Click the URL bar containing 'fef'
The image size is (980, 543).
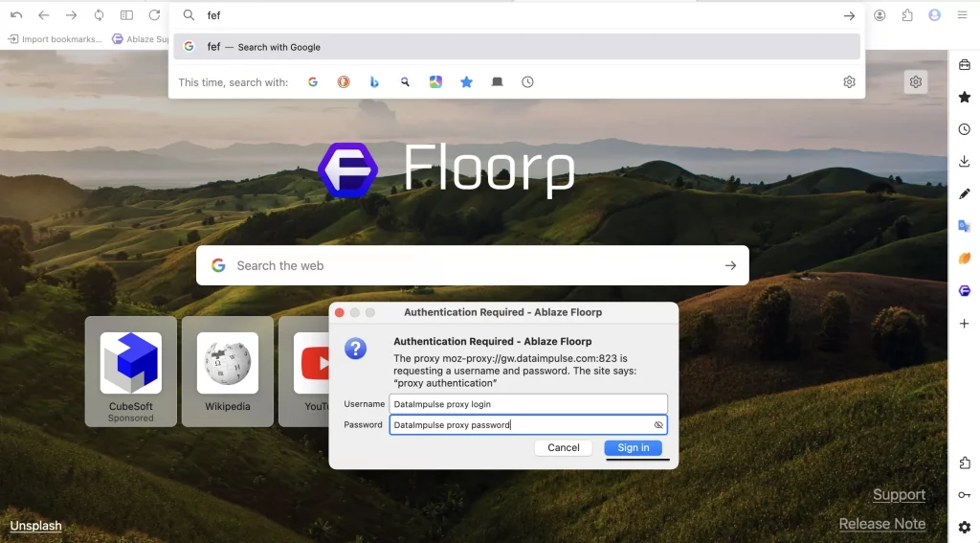point(516,15)
